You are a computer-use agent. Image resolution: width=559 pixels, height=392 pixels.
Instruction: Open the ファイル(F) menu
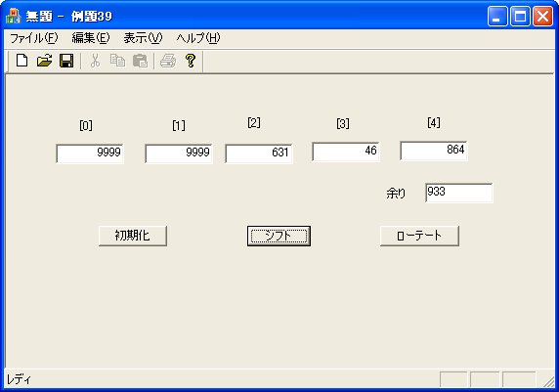coord(33,38)
